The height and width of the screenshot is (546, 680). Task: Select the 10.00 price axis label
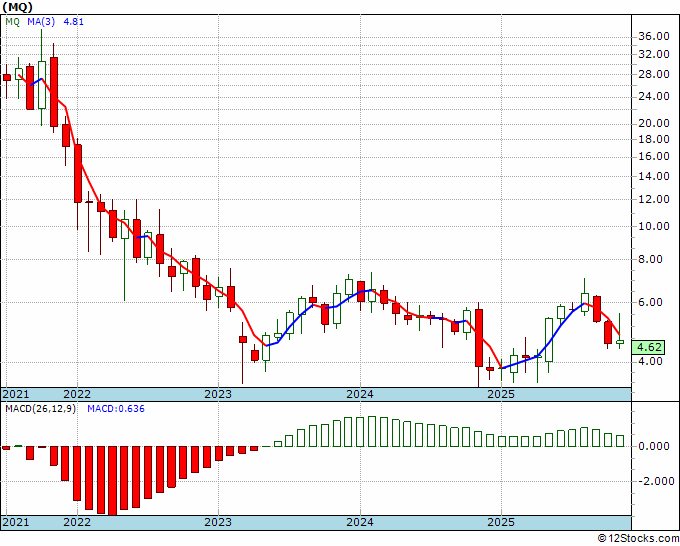tap(654, 226)
